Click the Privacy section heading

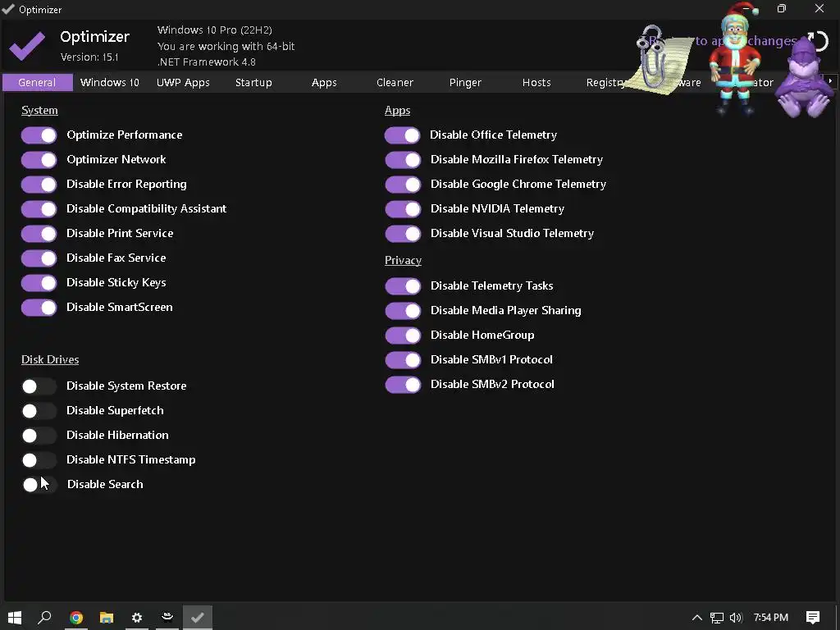coord(403,260)
